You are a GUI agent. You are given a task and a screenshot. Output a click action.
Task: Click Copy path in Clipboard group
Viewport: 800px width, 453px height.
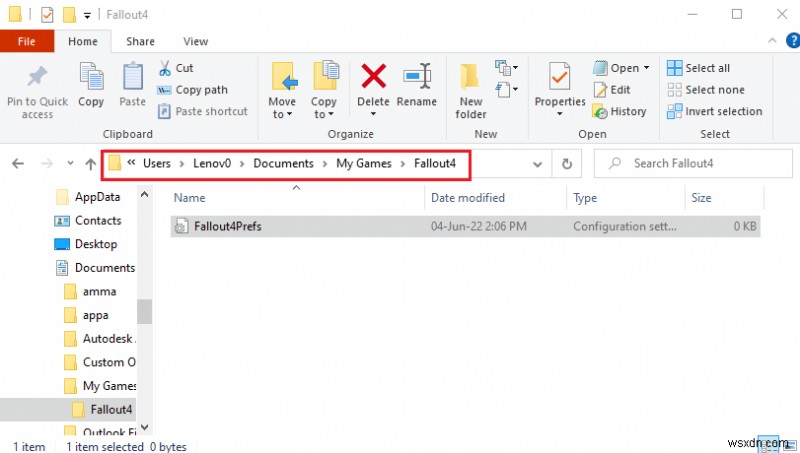tap(192, 90)
